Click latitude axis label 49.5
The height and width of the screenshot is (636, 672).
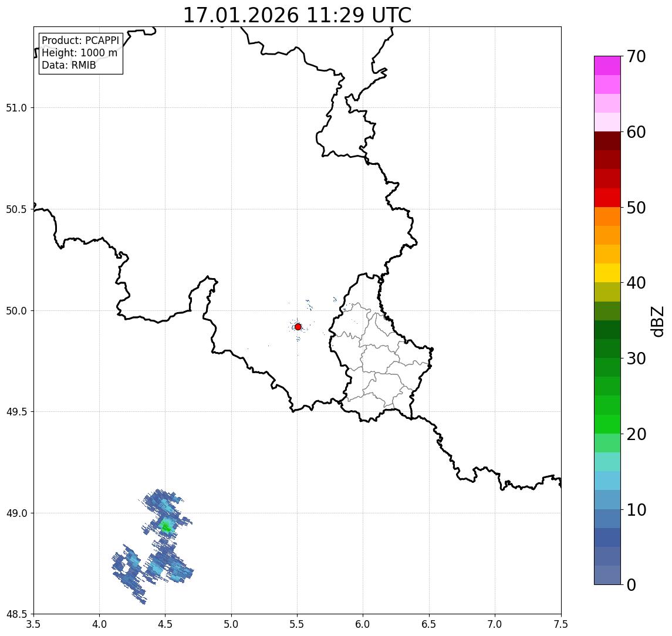[16, 412]
